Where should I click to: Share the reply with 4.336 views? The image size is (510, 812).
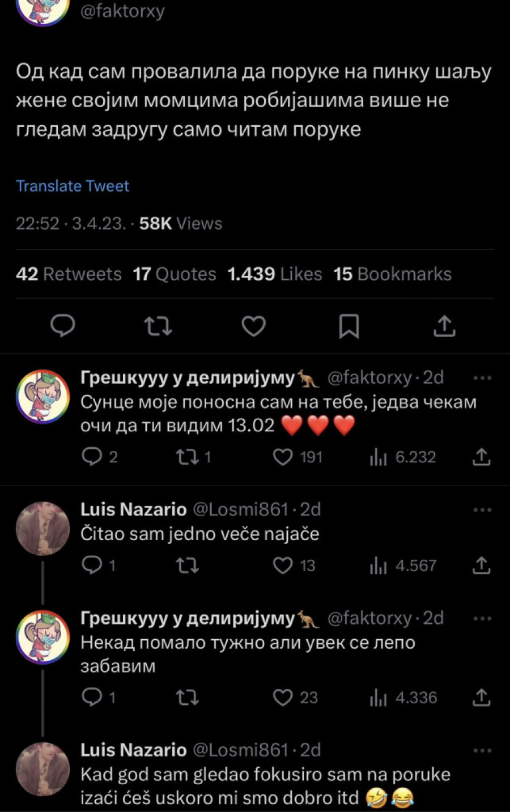481,697
